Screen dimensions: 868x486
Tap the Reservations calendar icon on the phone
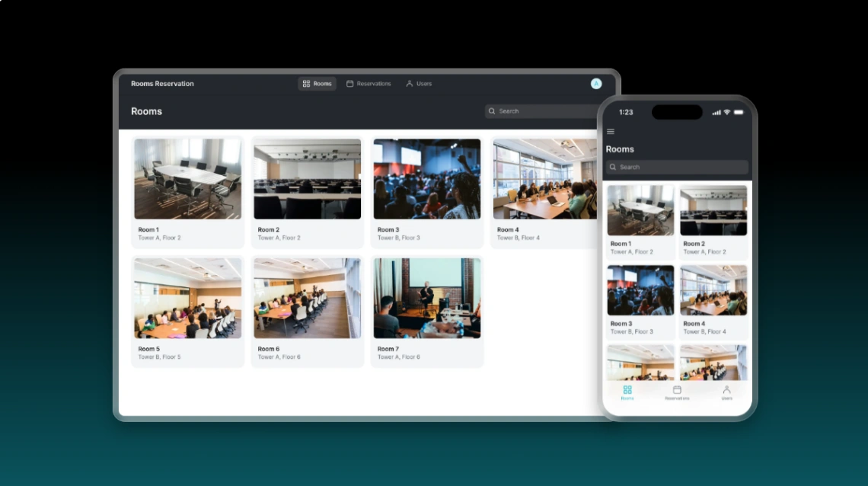tap(676, 388)
